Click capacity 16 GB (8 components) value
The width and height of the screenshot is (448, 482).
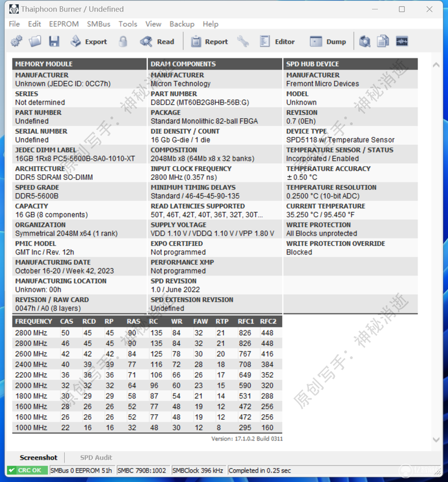click(x=52, y=215)
